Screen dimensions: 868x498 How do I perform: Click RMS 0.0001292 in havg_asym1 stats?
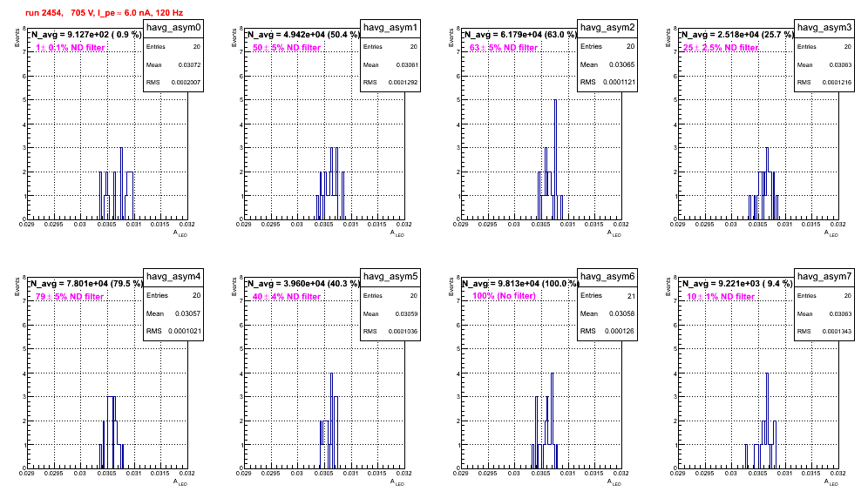pos(390,83)
